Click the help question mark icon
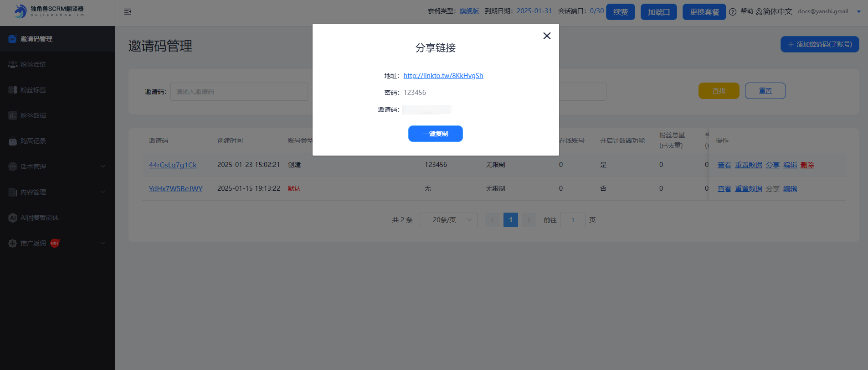Image resolution: width=868 pixels, height=370 pixels. [733, 12]
